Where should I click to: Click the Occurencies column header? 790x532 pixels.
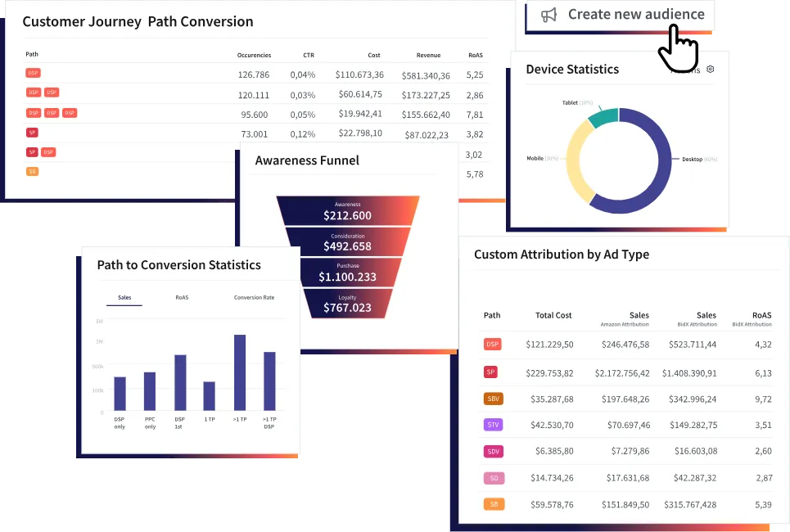(254, 55)
